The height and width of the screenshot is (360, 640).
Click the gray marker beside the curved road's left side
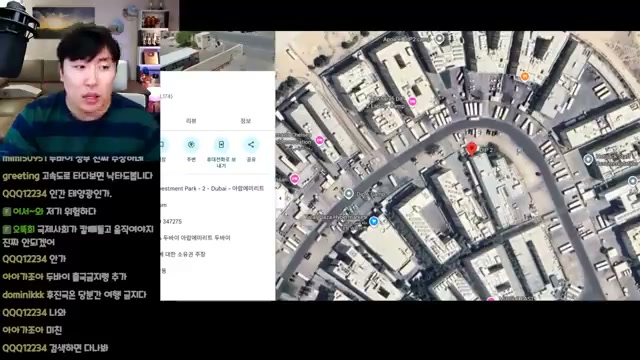click(x=349, y=193)
